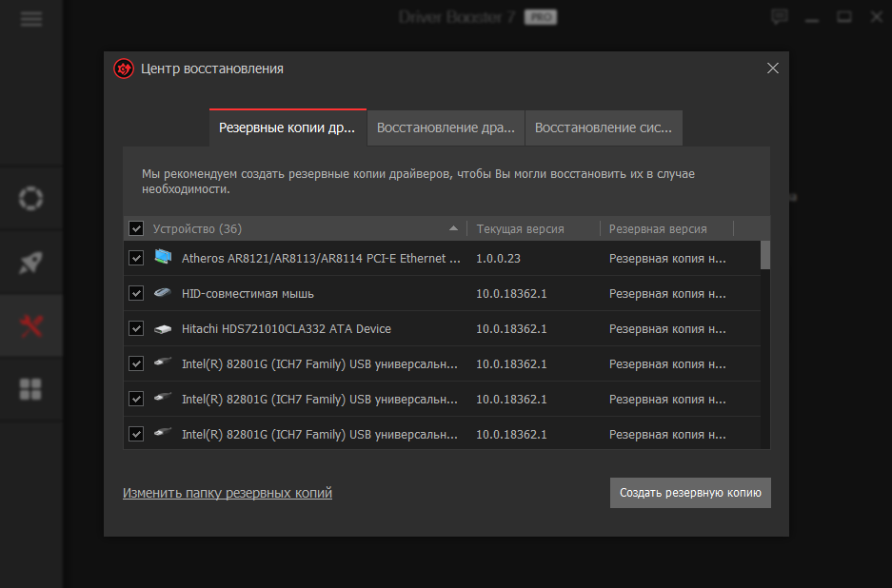Switch to the Восстановление драйверов tab
The height and width of the screenshot is (588, 892).
(446, 127)
